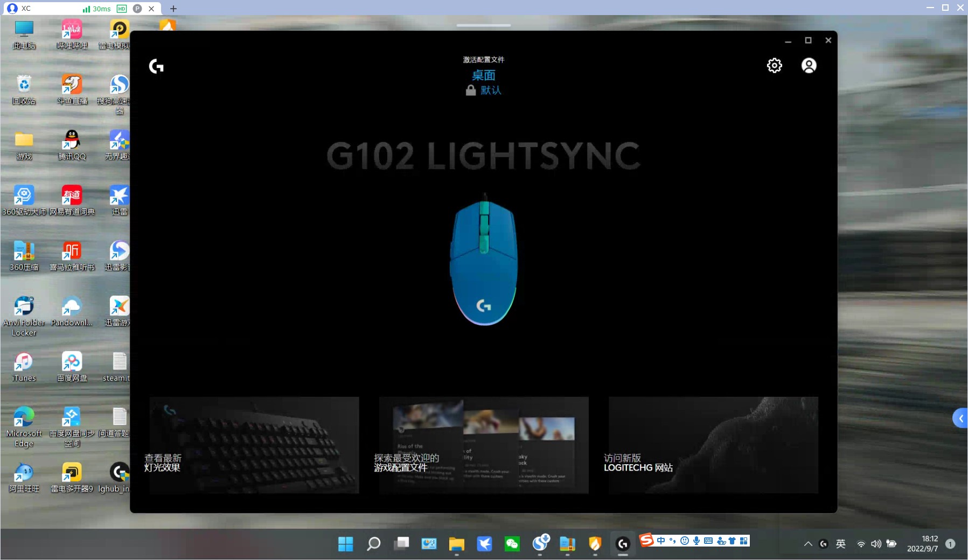Click the 默认 profile label
968x560 pixels.
[x=491, y=90]
